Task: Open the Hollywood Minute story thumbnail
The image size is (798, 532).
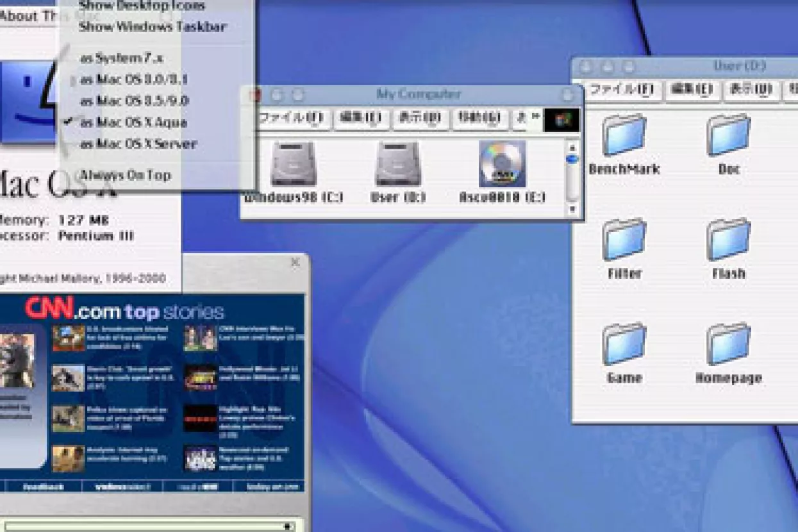Action: pyautogui.click(x=200, y=378)
